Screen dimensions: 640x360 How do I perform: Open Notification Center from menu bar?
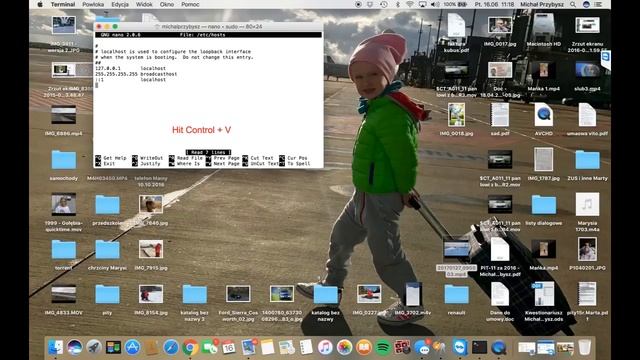(x=598, y=4)
